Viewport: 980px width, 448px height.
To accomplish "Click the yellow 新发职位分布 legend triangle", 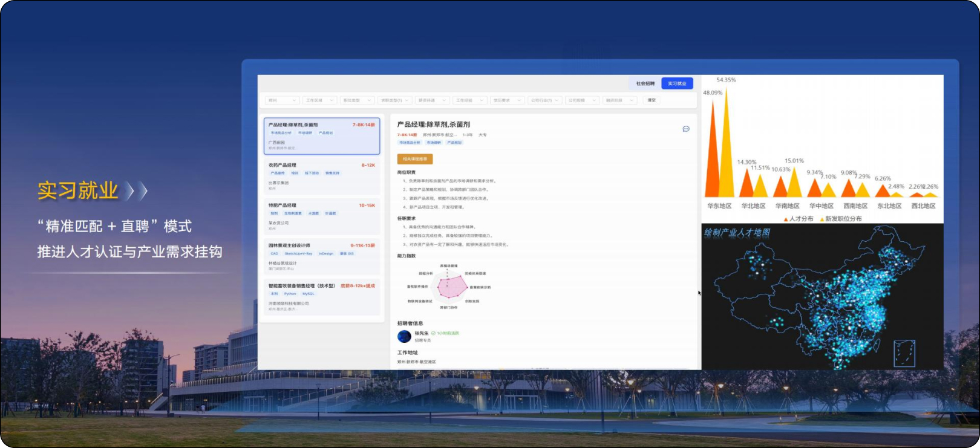I will tap(822, 219).
